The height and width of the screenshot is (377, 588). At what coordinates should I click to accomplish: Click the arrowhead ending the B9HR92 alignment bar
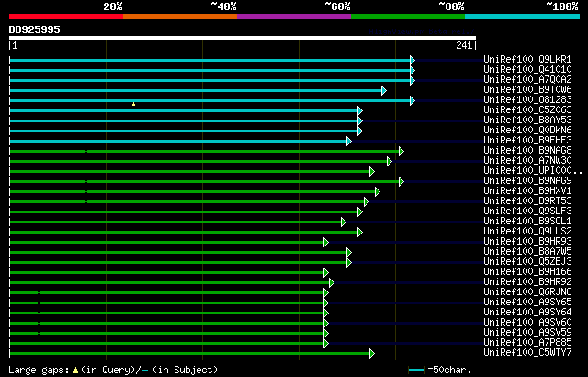[x=332, y=283]
